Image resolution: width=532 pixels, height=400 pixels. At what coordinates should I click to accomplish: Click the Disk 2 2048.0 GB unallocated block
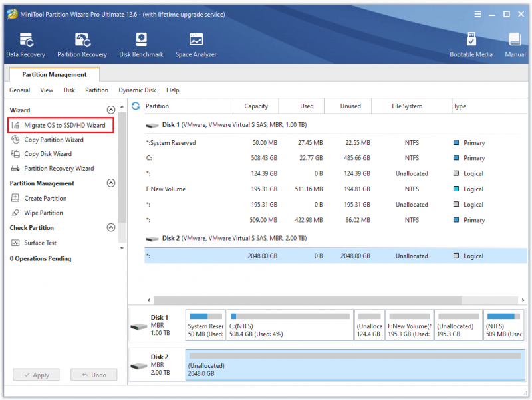tap(355, 365)
